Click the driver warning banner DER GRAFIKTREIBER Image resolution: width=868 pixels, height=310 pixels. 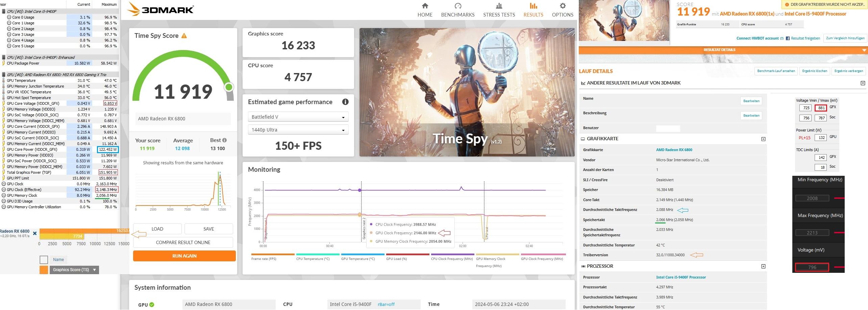(824, 4)
